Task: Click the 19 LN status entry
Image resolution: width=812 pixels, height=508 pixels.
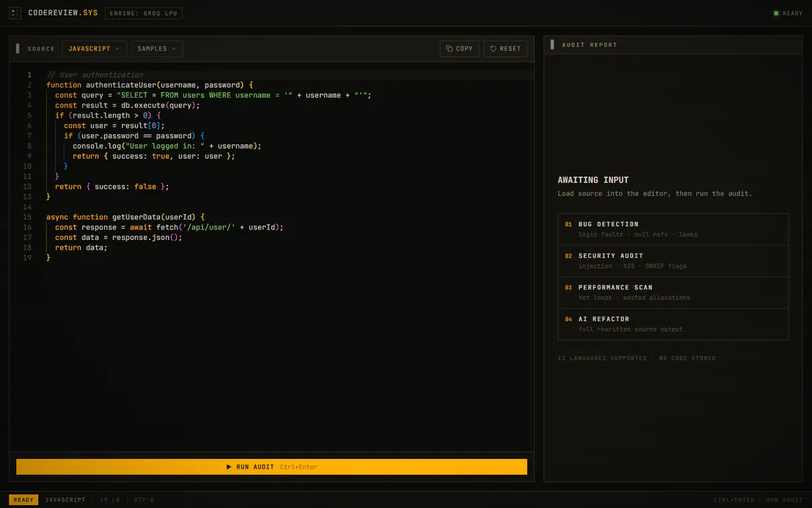Action: point(110,500)
